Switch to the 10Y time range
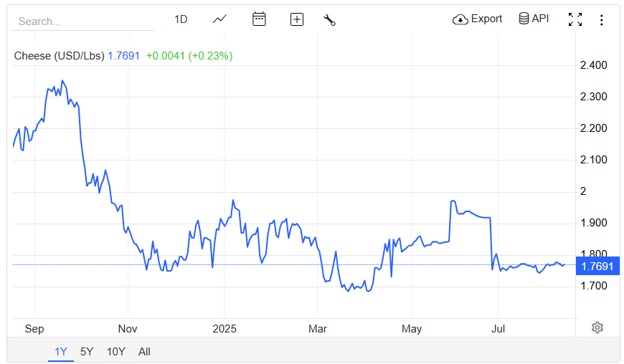624x364 pixels. tap(115, 352)
